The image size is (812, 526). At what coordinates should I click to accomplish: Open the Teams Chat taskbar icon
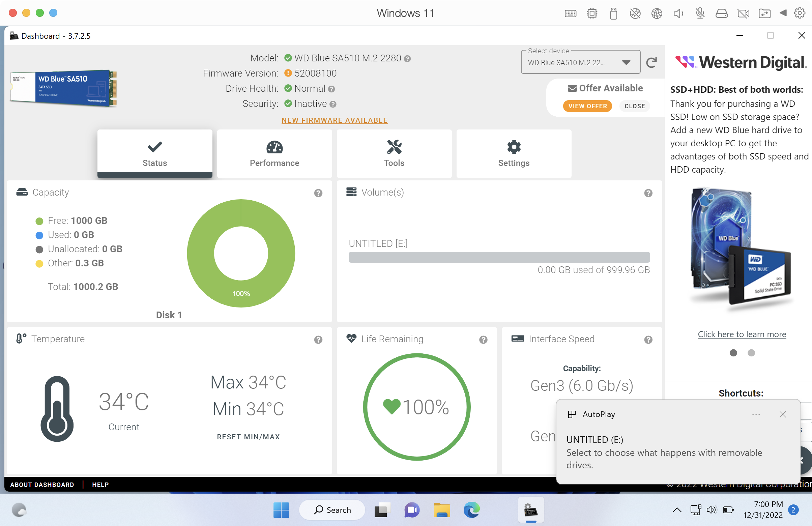coord(412,510)
